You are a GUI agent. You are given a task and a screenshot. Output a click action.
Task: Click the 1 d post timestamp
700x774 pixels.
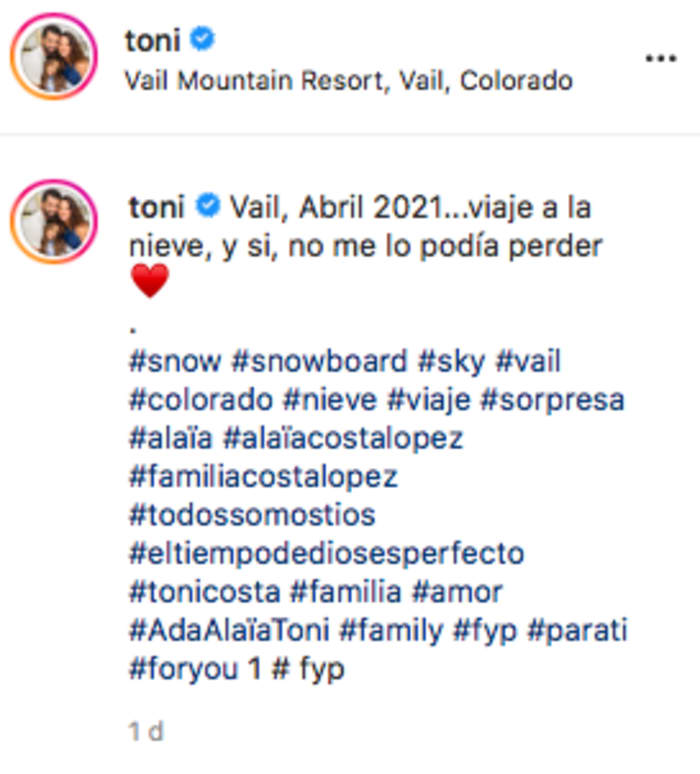coord(146,731)
